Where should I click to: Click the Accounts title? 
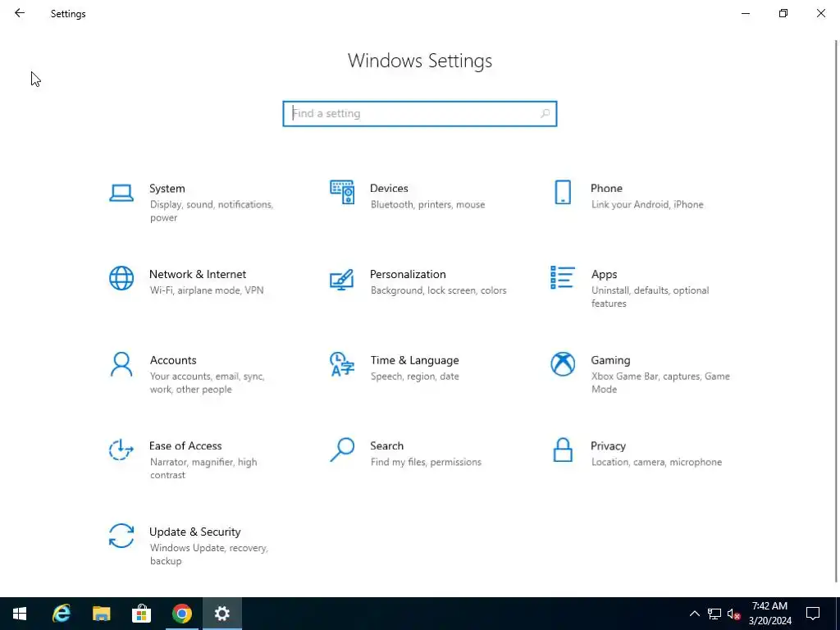point(173,360)
